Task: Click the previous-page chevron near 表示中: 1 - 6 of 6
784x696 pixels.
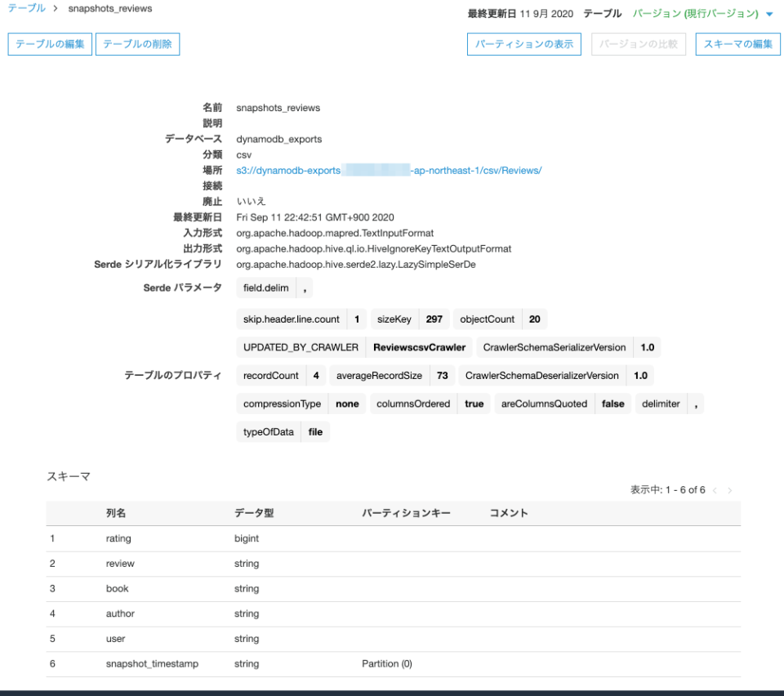Action: click(715, 489)
